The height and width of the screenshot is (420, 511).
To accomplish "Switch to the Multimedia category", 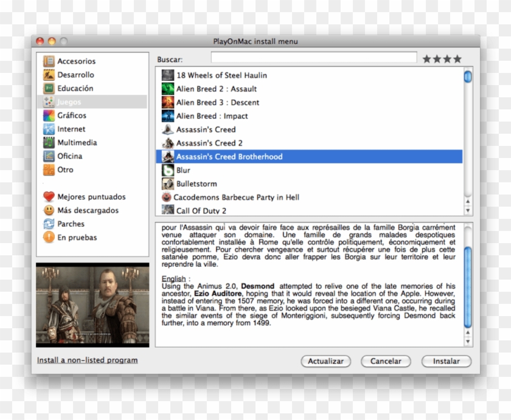I will click(x=77, y=143).
